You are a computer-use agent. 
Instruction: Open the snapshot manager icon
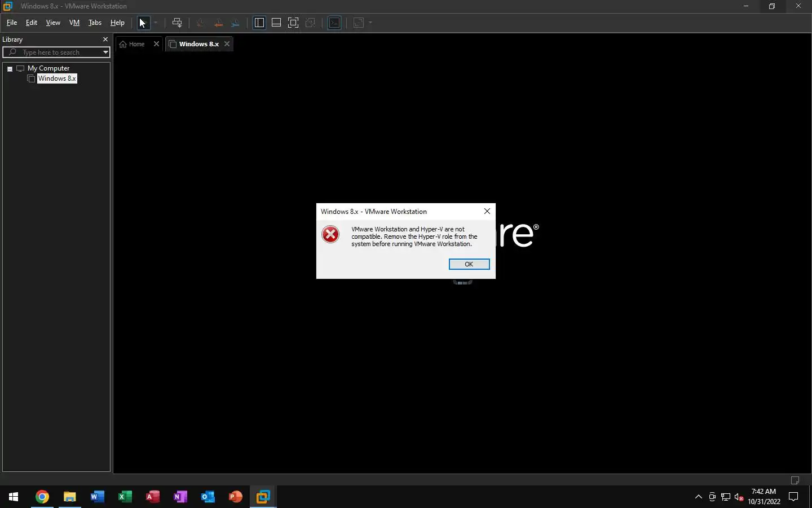pyautogui.click(x=236, y=23)
